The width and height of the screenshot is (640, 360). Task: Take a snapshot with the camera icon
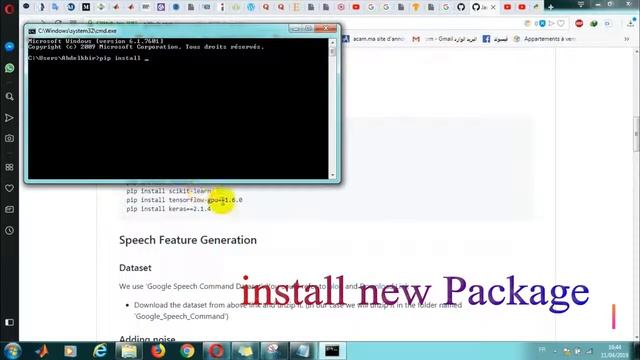pyautogui.click(x=9, y=138)
